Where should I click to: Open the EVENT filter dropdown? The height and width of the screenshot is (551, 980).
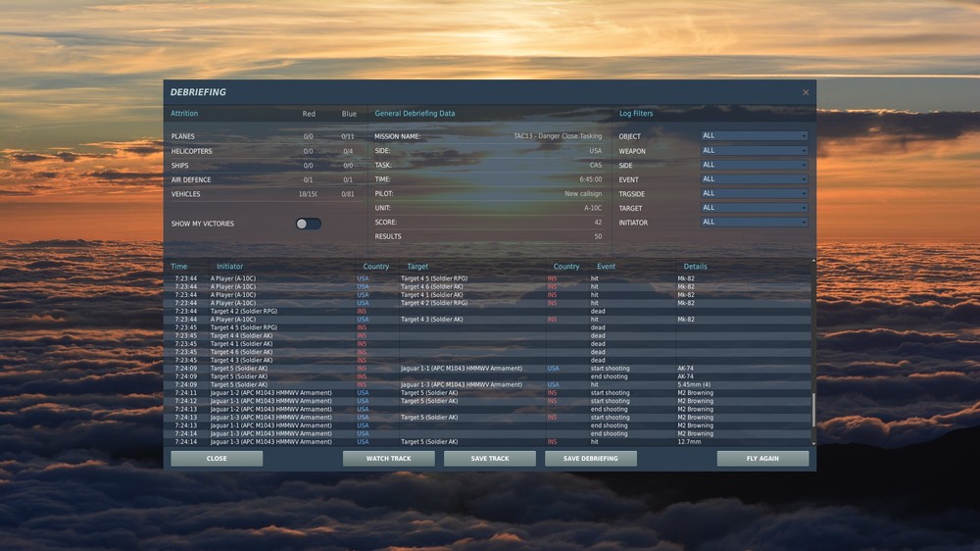[x=754, y=179]
